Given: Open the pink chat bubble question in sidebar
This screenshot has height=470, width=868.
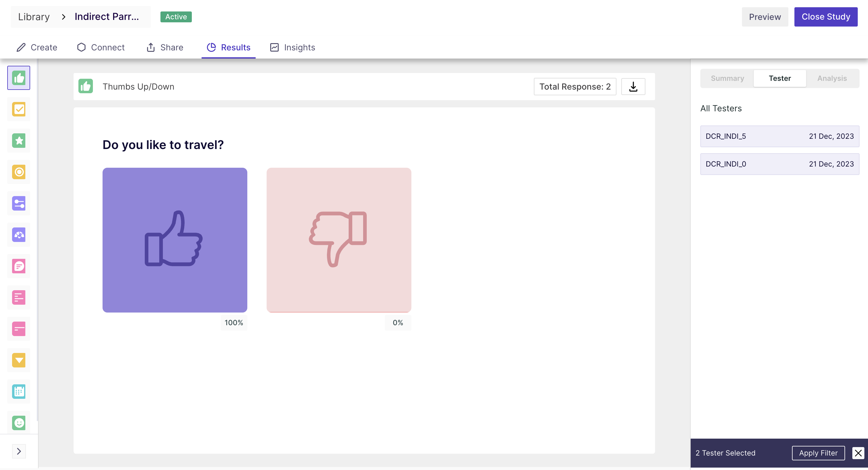Looking at the screenshot, I should (19, 266).
